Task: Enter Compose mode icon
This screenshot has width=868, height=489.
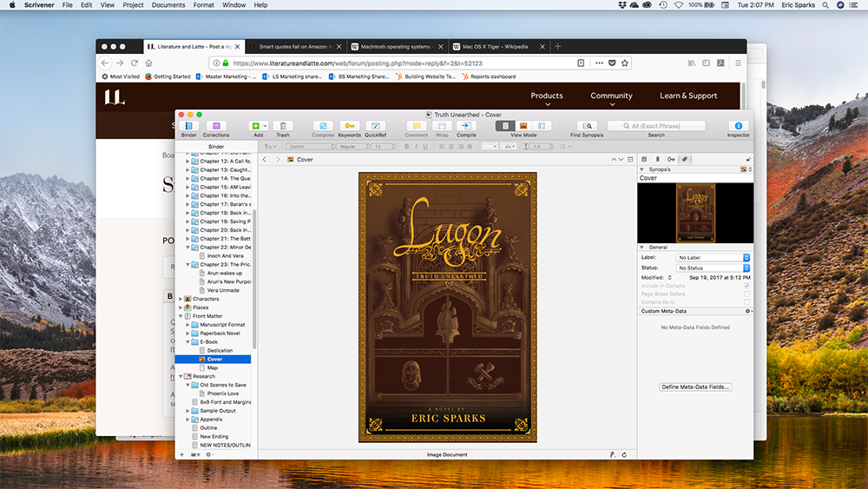Action: pyautogui.click(x=323, y=126)
